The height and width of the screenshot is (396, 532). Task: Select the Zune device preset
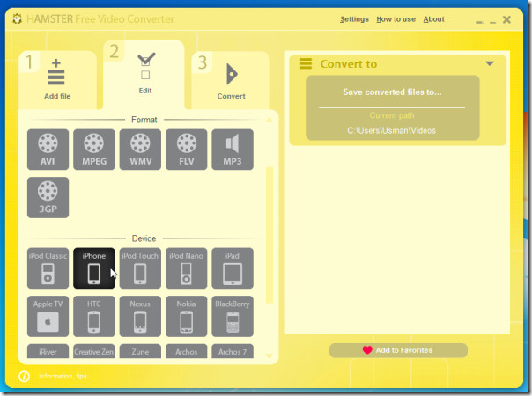140,351
